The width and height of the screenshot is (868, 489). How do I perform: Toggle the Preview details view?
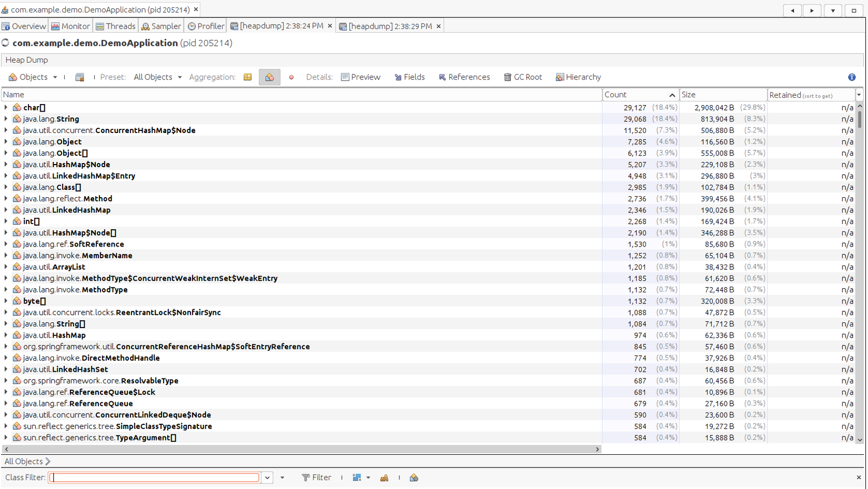[361, 77]
